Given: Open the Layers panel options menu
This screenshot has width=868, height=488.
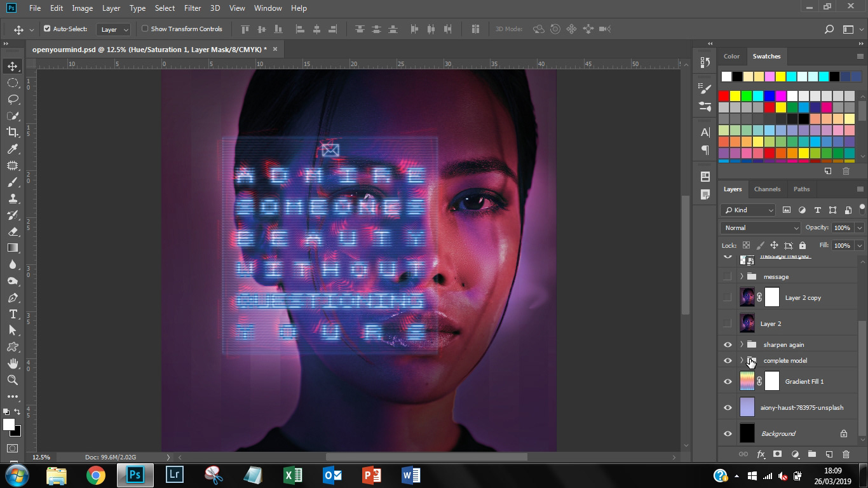Looking at the screenshot, I should coord(860,189).
